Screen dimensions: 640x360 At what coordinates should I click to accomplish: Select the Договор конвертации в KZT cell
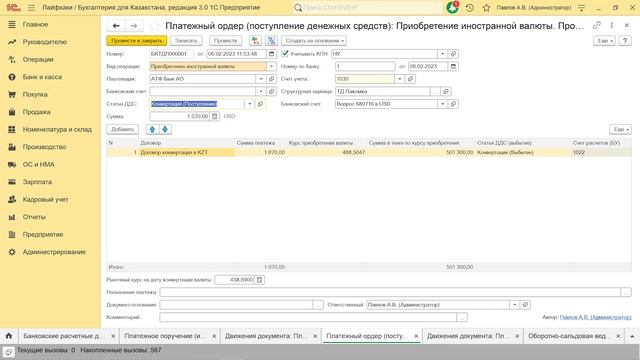tap(187, 152)
